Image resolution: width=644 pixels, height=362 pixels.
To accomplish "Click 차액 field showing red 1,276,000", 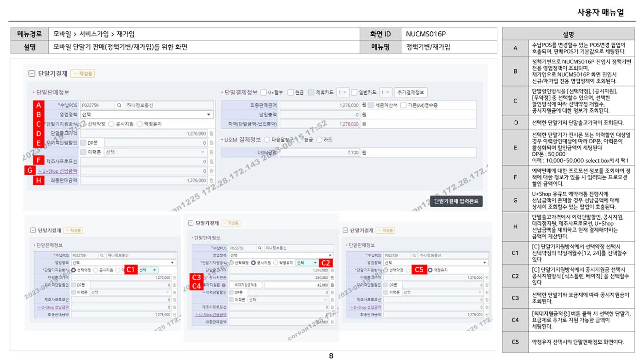I will coord(319,124).
